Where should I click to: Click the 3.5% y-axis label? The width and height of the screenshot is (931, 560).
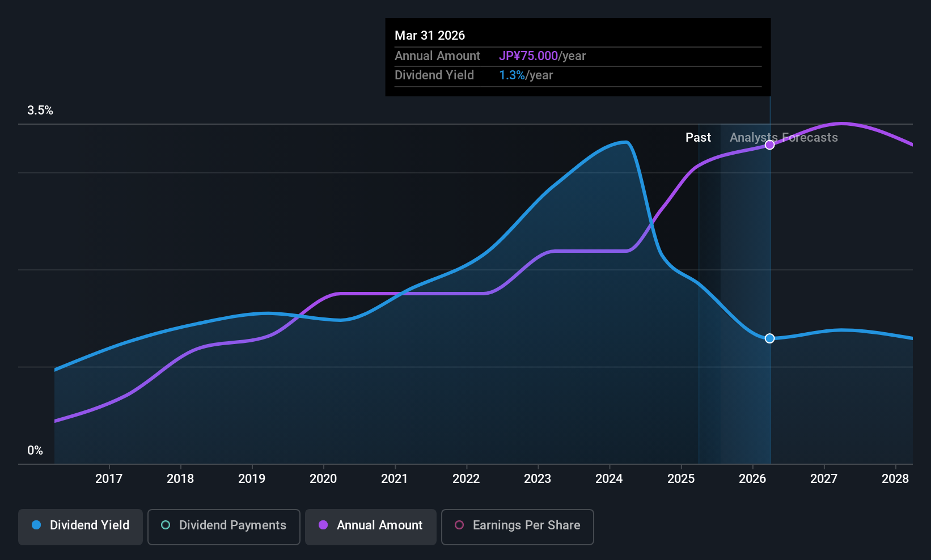coord(40,111)
